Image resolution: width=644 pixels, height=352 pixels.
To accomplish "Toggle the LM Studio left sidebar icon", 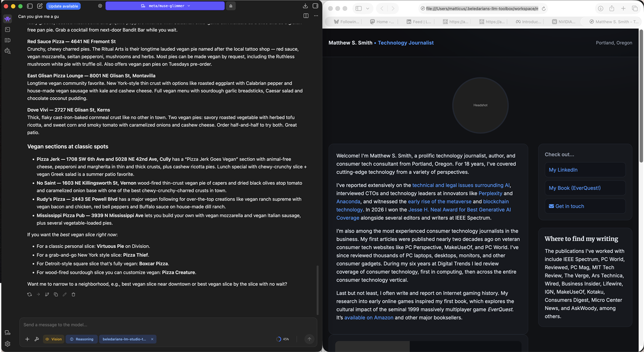I will pos(30,6).
